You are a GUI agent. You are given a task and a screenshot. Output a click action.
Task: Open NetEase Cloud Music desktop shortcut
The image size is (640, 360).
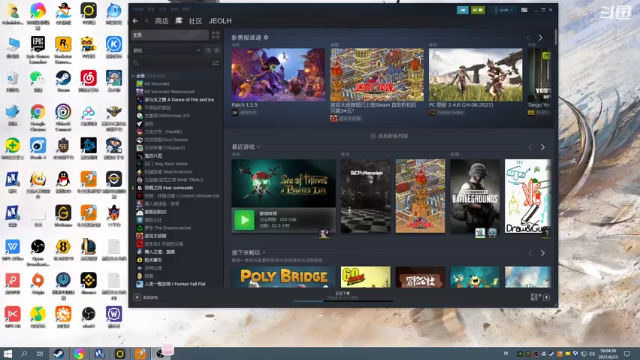point(89,81)
